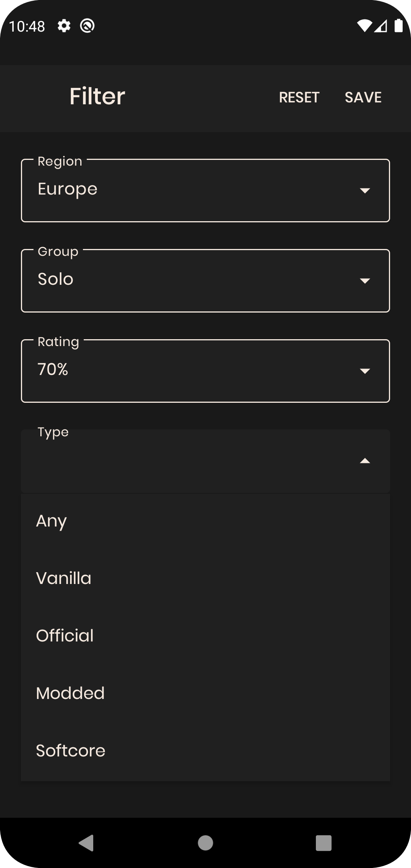Open the Rating field showing 70%
This screenshot has height=868, width=411.
(205, 371)
